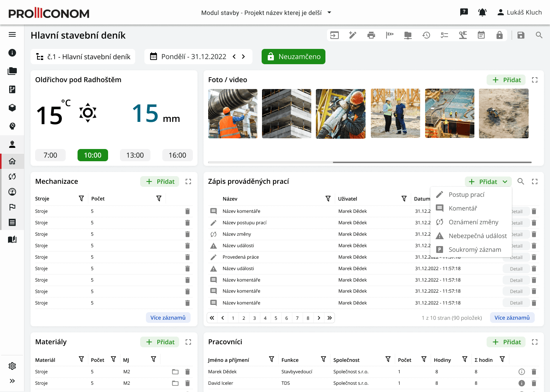This screenshot has width=550, height=392.
Task: Go to page 3 of work log
Action: point(254,318)
